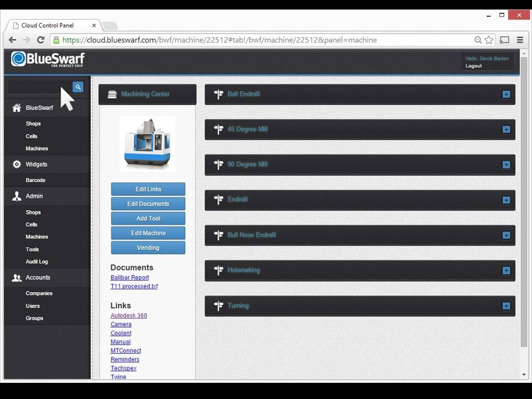Image resolution: width=532 pixels, height=399 pixels.
Task: Open Tools under Admin
Action: point(32,249)
